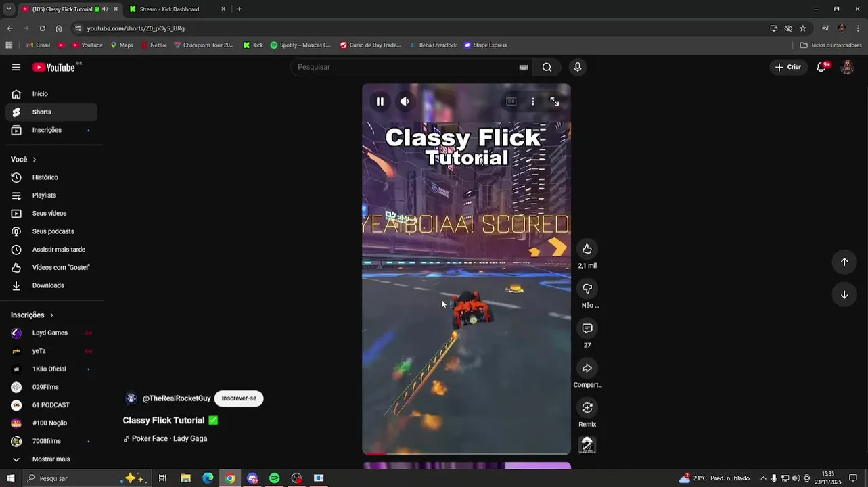Open YouTube notifications bell
The image size is (868, 487).
click(x=821, y=67)
